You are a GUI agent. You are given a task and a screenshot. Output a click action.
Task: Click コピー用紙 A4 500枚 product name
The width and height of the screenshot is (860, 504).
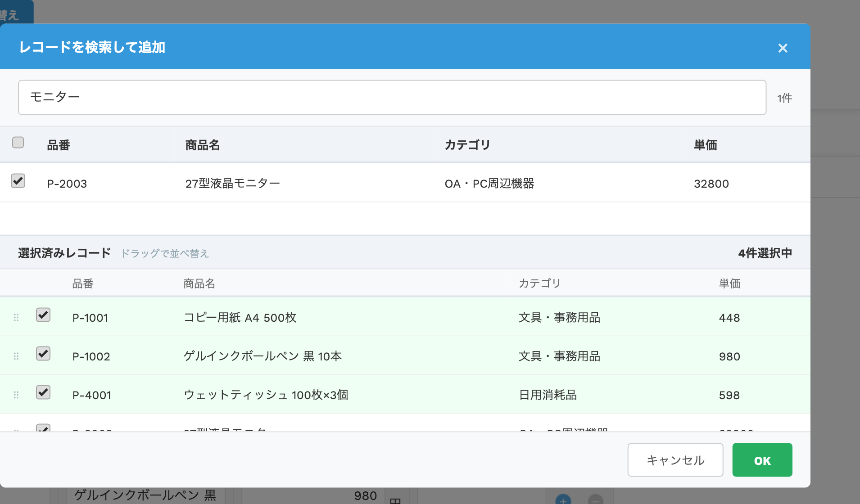coord(240,318)
